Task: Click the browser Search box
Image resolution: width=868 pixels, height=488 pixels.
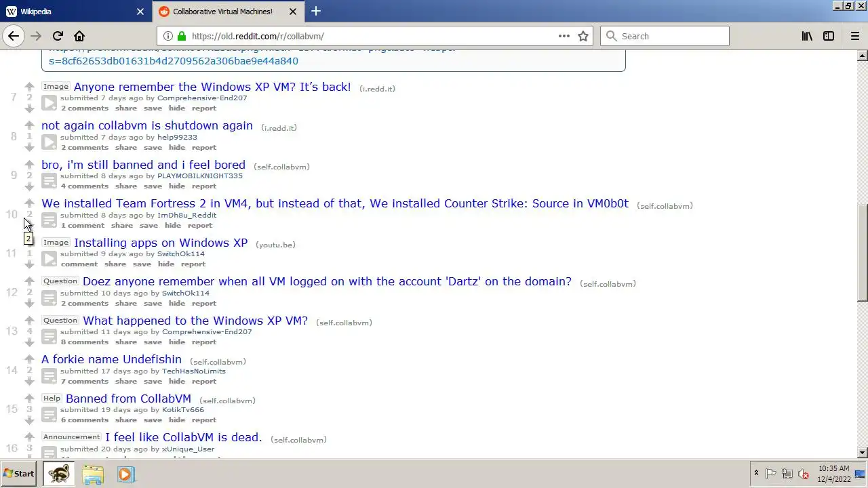Action: 665,36
